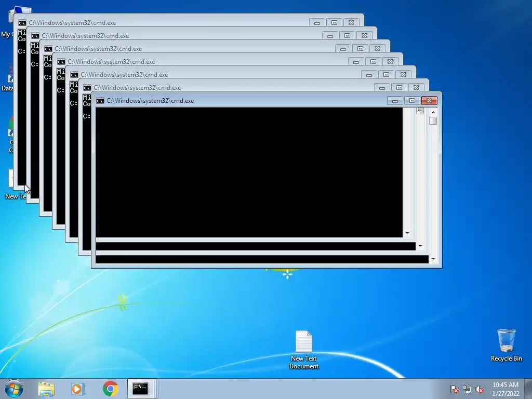
Task: Maximize the second cmd window from the back
Action: (347, 36)
